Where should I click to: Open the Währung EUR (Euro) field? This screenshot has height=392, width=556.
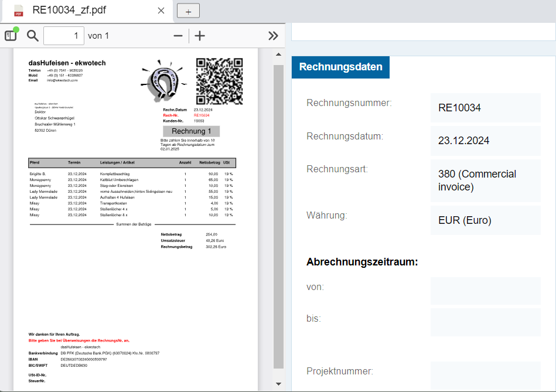pyautogui.click(x=485, y=220)
